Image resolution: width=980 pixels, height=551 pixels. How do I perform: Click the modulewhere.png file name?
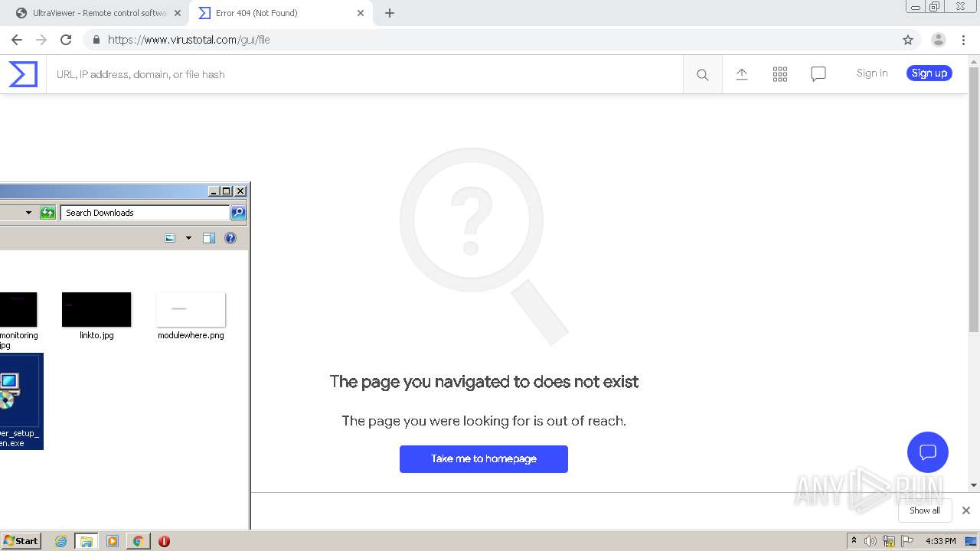click(x=191, y=335)
